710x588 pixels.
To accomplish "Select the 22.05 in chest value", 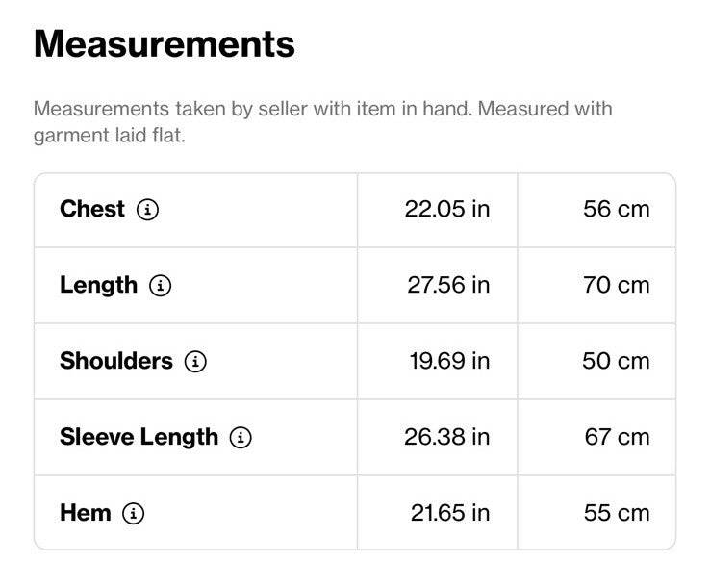I will coord(447,209).
